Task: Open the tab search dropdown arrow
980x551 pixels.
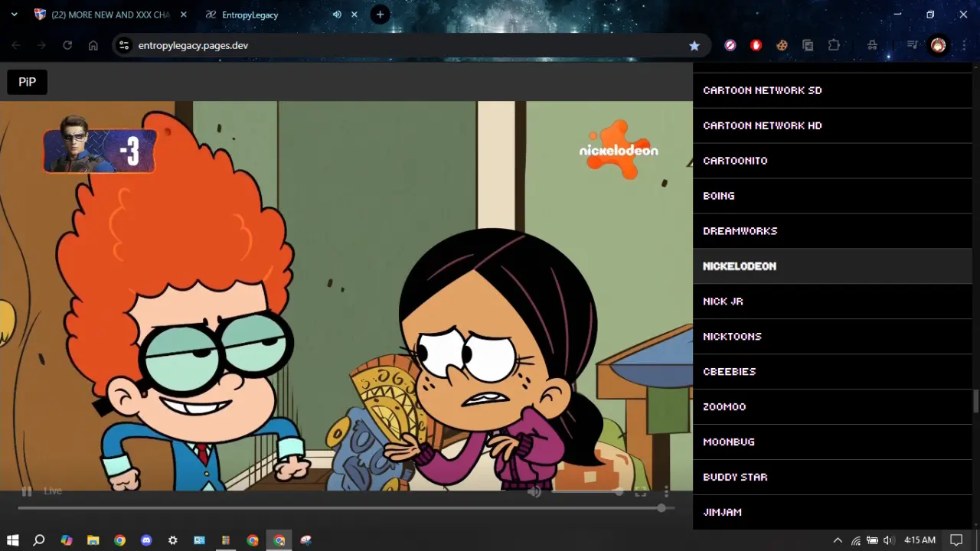Action: coord(14,15)
